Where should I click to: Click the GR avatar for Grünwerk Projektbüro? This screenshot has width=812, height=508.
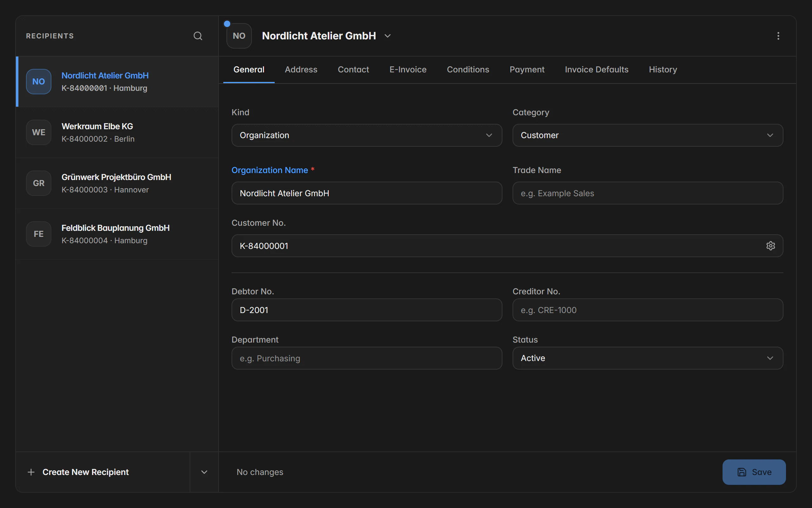39,183
